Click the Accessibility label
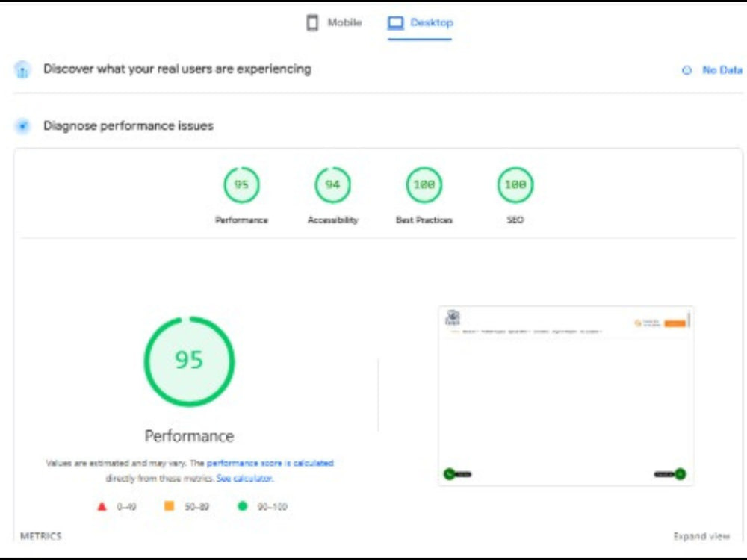747x560 pixels. [332, 220]
